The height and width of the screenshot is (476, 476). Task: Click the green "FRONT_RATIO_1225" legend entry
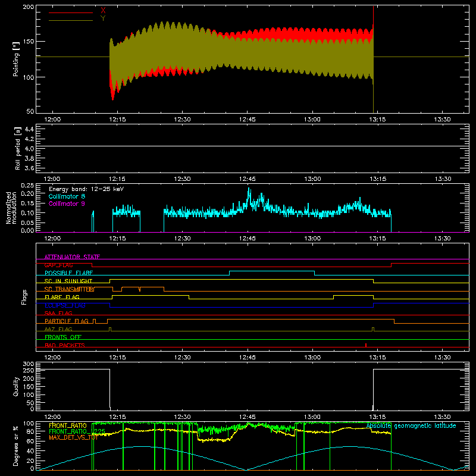coord(77,431)
